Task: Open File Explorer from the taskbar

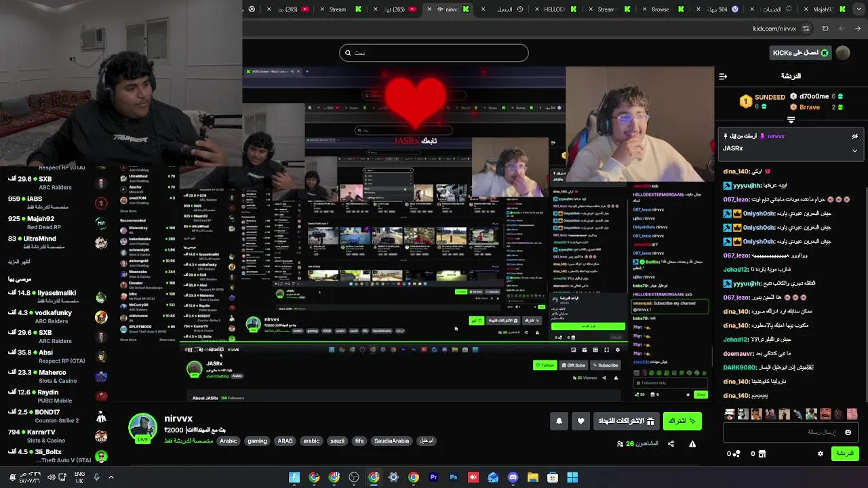Action: [x=532, y=478]
